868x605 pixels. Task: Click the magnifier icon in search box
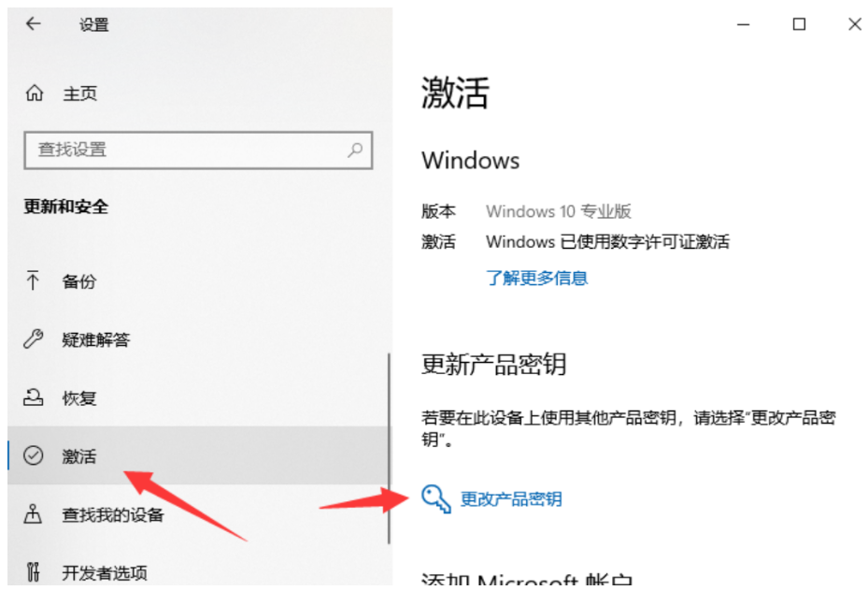[355, 150]
